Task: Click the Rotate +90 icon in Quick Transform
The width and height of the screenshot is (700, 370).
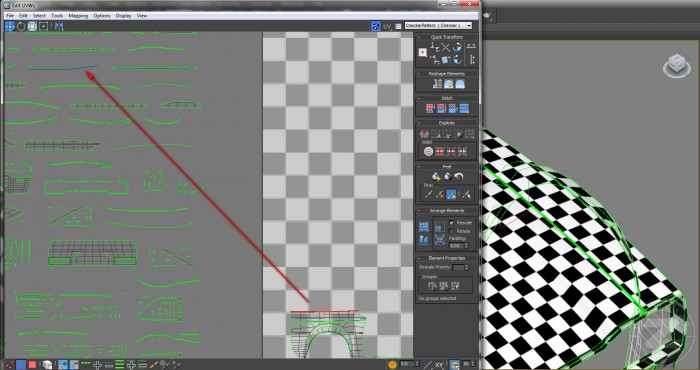Action: click(458, 47)
